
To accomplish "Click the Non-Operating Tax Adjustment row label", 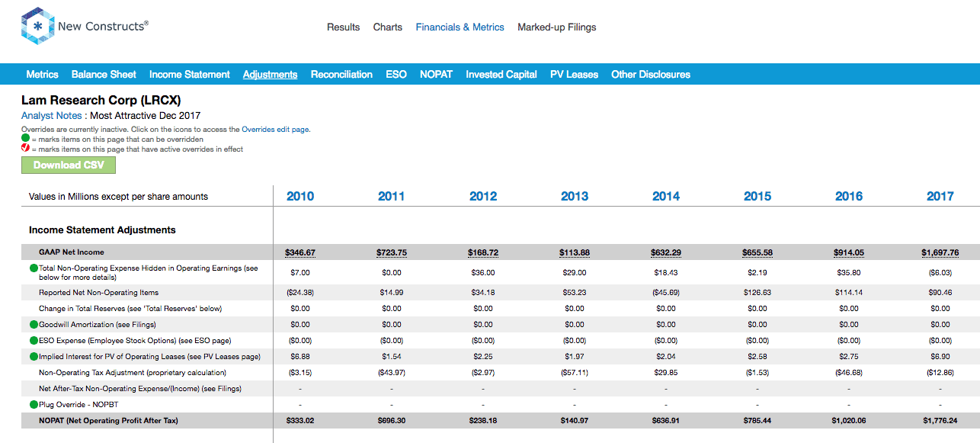I will coord(132,372).
